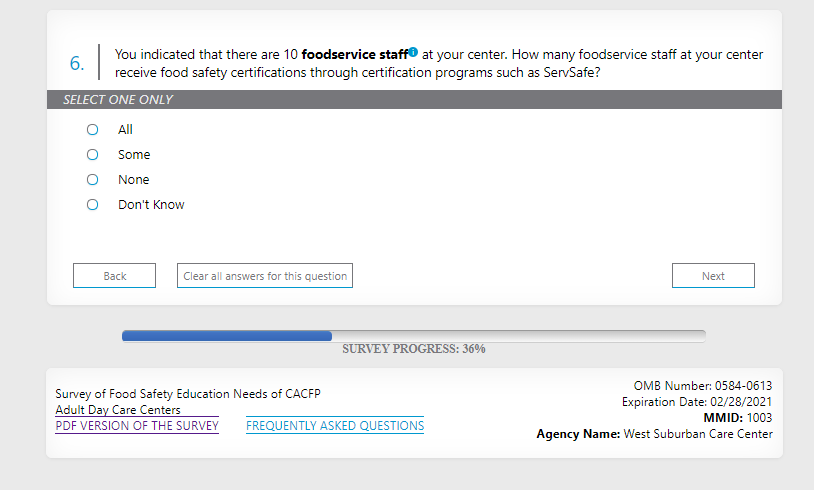Choose the 'Some' radio button
This screenshot has width=814, height=490.
click(93, 155)
